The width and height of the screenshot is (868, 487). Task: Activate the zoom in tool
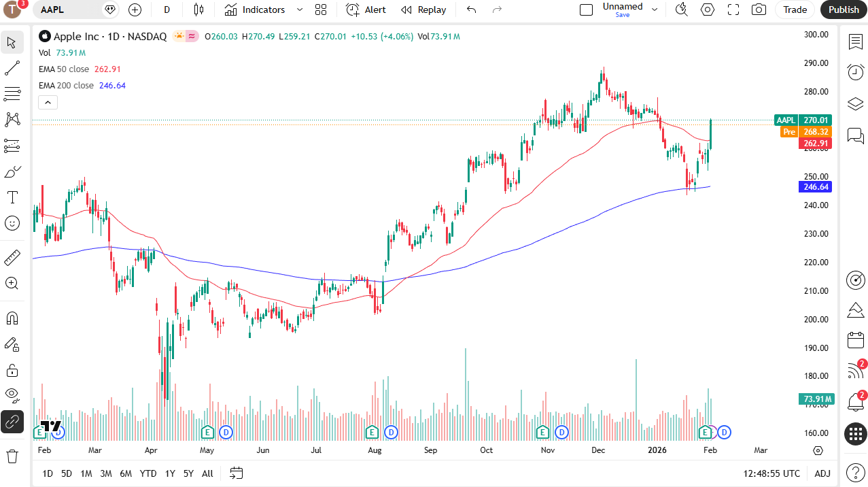tap(12, 284)
